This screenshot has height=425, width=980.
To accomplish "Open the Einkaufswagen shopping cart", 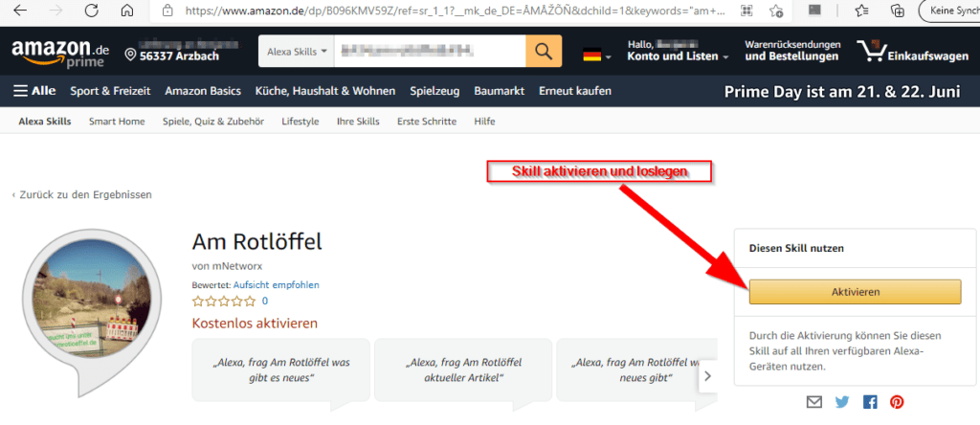I will coord(912,52).
